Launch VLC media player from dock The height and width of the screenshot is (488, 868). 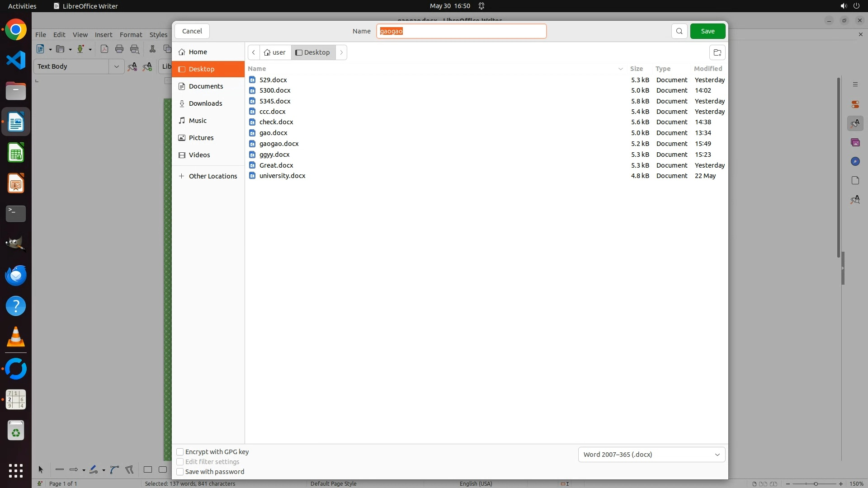click(16, 337)
